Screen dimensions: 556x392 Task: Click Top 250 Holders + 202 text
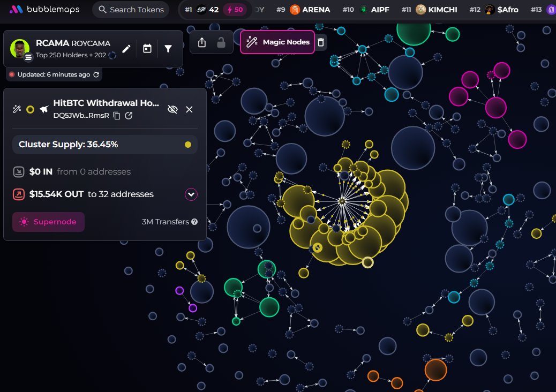(x=71, y=55)
